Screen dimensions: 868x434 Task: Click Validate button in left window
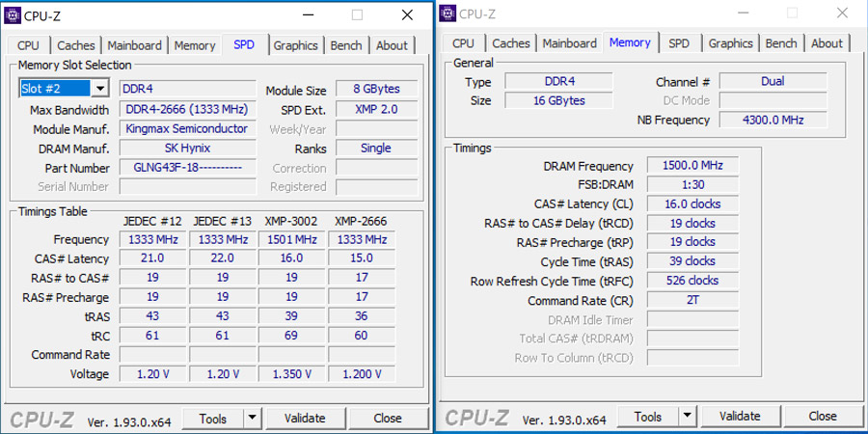305,418
